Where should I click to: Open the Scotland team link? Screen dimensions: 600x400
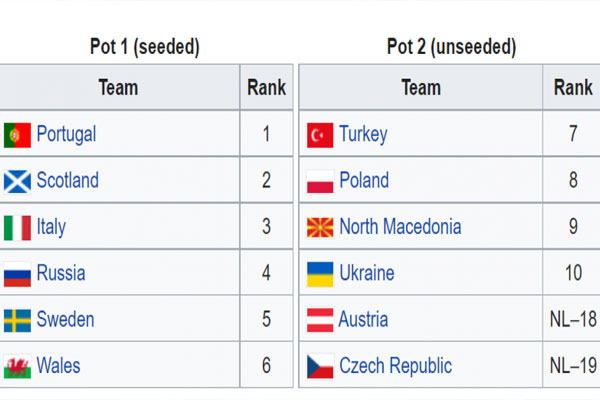(67, 180)
